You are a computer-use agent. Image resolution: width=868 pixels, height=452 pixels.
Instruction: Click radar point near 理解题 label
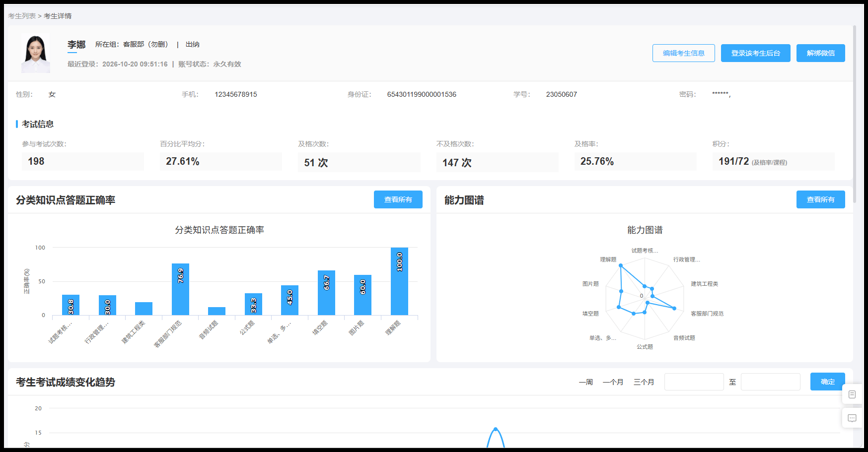pos(621,265)
